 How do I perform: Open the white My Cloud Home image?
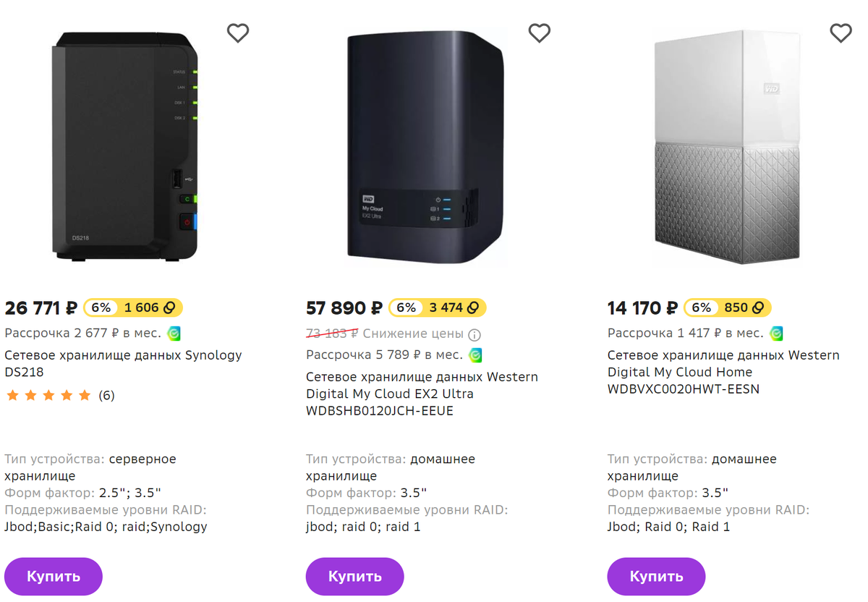pos(727,146)
